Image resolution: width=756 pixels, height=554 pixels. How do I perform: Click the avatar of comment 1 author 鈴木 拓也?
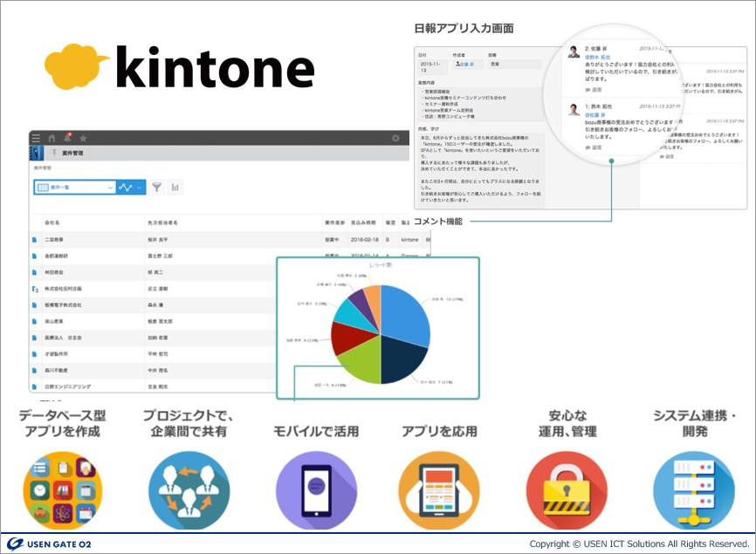pos(574,109)
